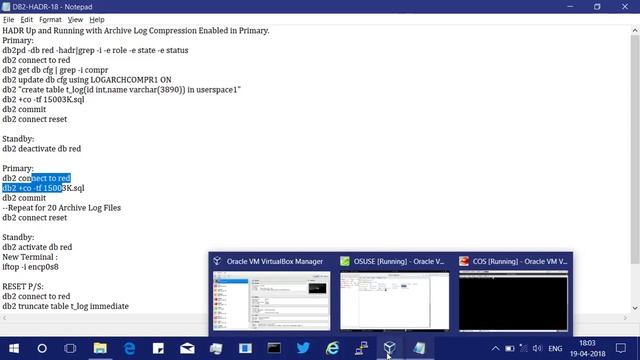Image resolution: width=640 pixels, height=360 pixels.
Task: Open the View menu in Notepad
Action: click(75, 20)
